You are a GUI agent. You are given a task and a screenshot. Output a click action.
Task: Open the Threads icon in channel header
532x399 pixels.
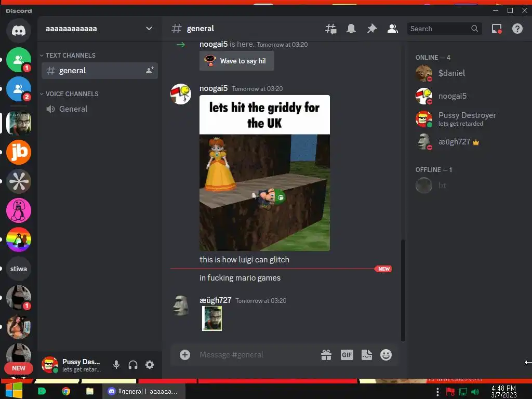click(330, 29)
